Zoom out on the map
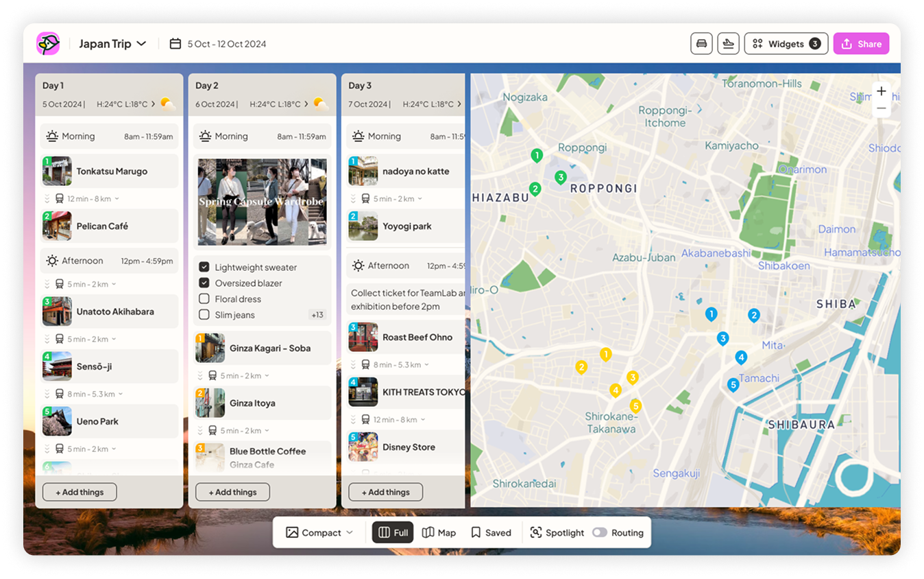Viewport: 924px width, 579px height. (x=881, y=108)
